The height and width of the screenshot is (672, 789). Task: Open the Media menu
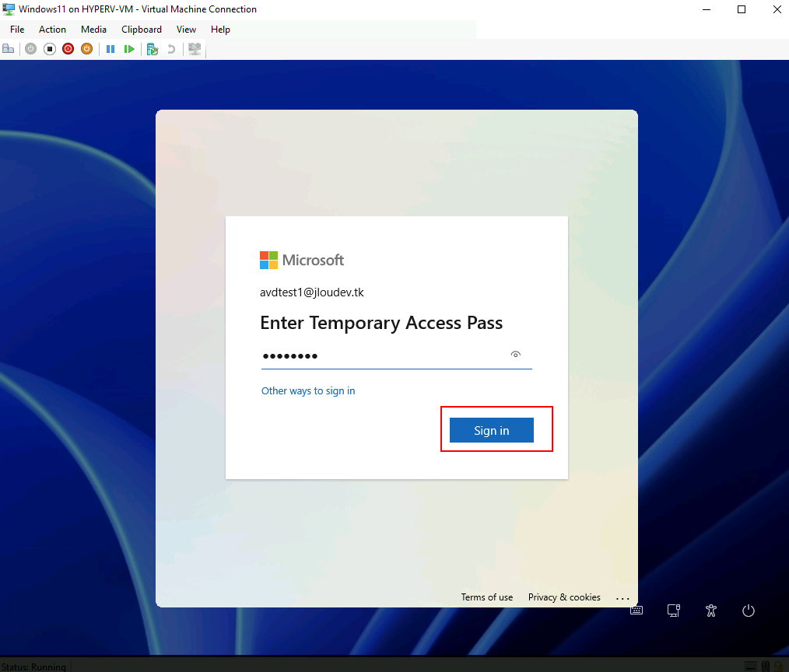click(x=93, y=30)
